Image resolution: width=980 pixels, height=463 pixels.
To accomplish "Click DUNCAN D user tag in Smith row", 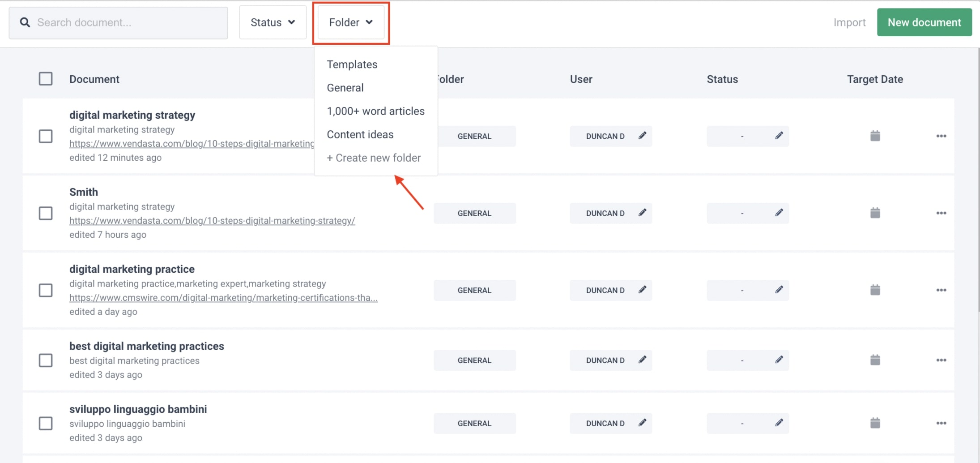I will [605, 213].
